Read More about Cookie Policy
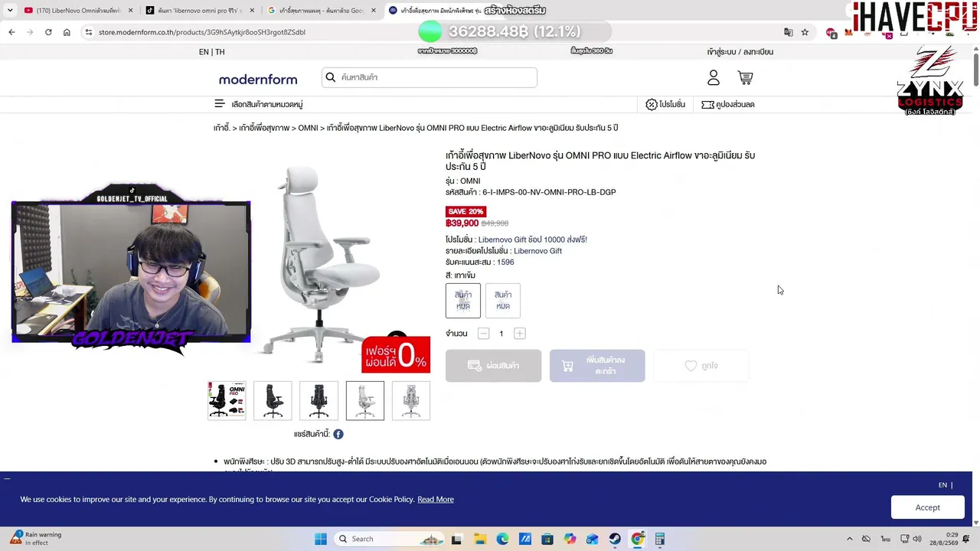Viewport: 980px width, 551px height. [436, 500]
